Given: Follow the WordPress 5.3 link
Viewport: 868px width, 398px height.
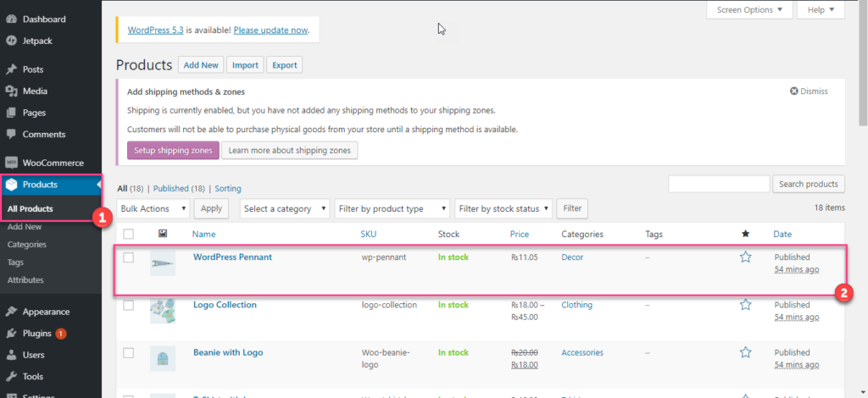Looking at the screenshot, I should click(x=156, y=30).
